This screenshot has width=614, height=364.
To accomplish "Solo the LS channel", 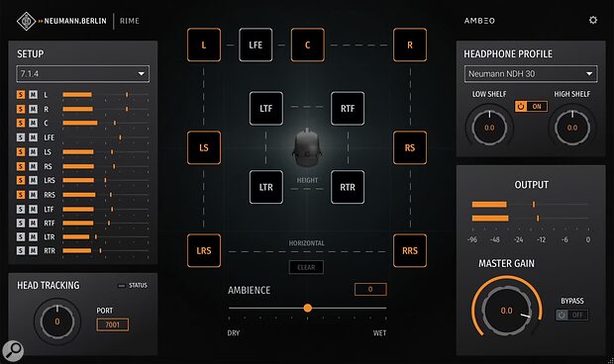I will tap(21, 151).
